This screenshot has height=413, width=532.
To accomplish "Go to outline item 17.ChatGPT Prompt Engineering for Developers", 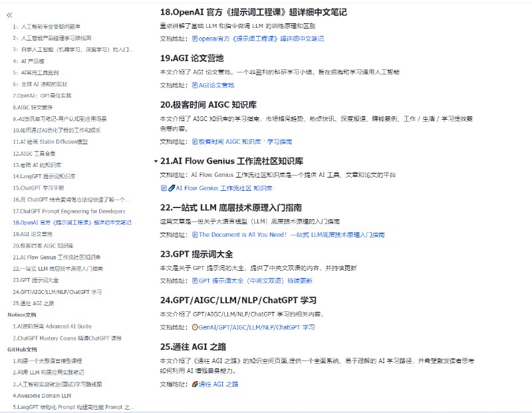I will (x=69, y=211).
